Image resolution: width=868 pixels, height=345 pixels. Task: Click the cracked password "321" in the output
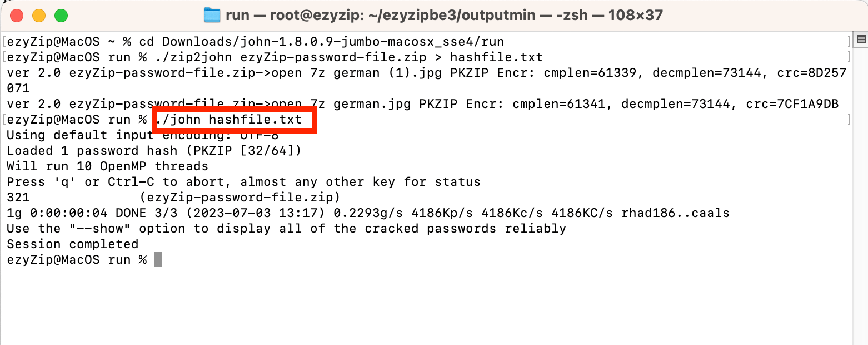[18, 198]
